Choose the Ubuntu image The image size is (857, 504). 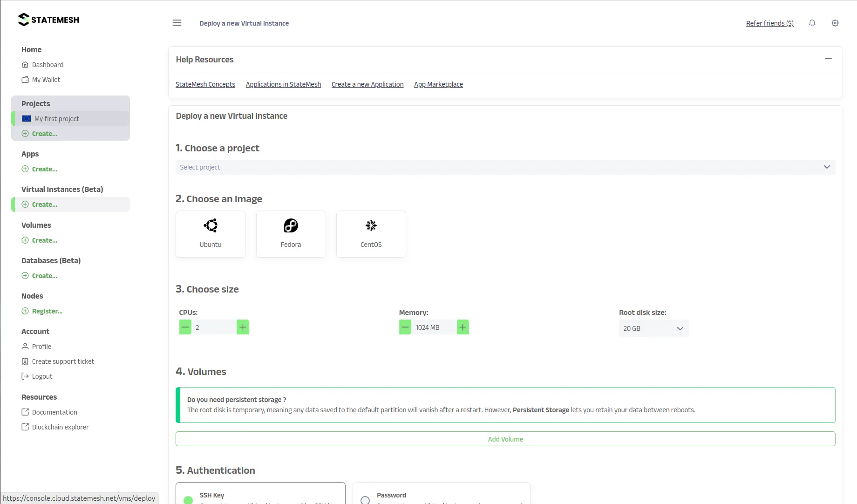[x=211, y=234]
